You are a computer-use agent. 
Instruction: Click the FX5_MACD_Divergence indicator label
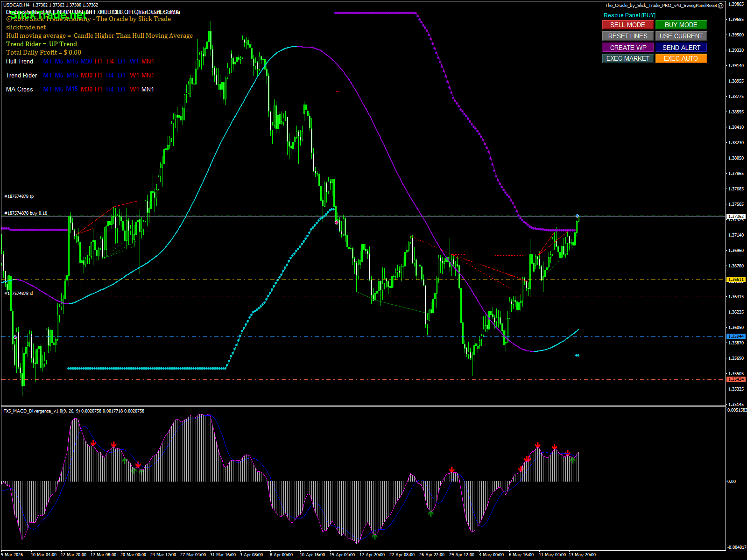tap(74, 411)
